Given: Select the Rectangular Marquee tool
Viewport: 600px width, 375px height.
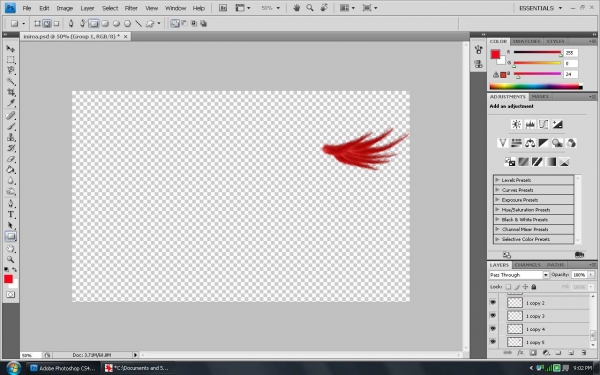Looking at the screenshot, I should point(11,60).
